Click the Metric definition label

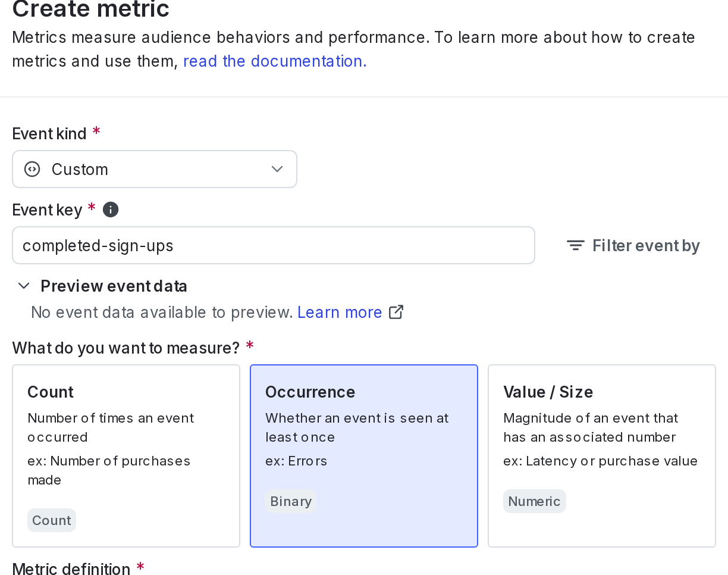point(71,569)
